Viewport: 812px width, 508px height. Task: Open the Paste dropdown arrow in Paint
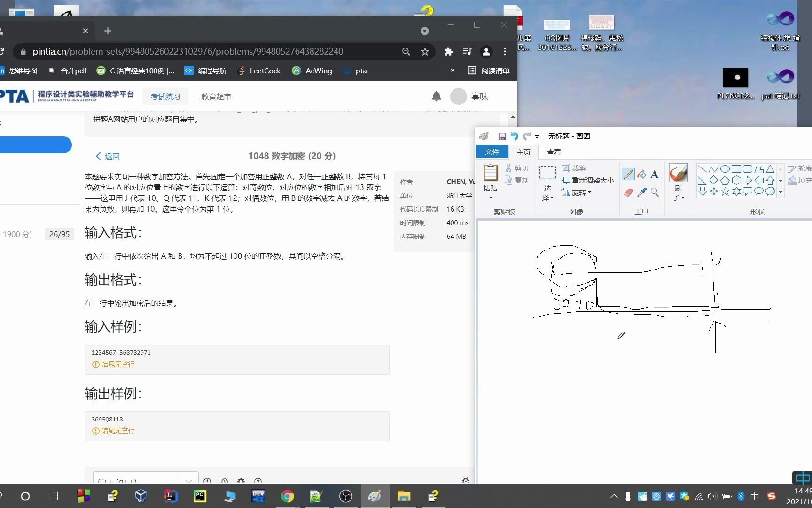490,198
